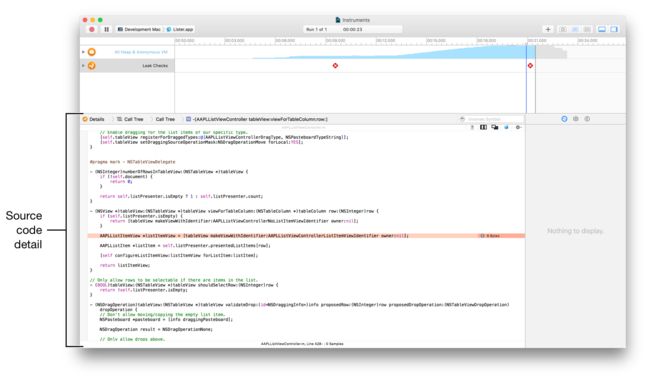This screenshot has width=650, height=382.
Task: Select the extended detail inspector icon
Action: [587, 119]
